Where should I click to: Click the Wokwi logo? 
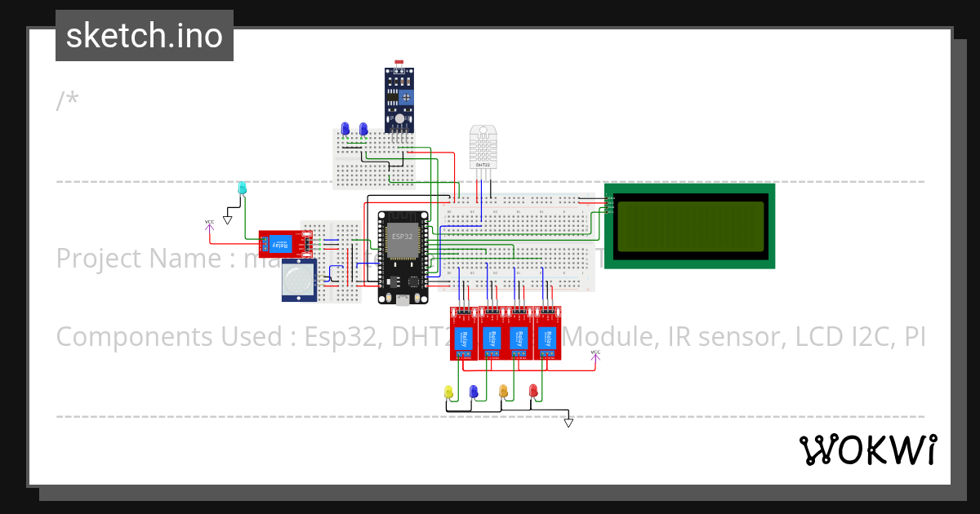[x=868, y=449]
